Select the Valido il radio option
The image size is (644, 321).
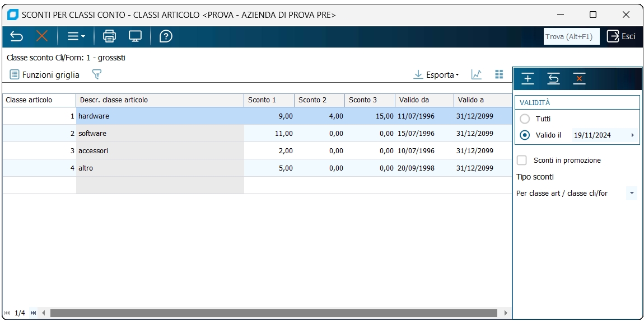(x=525, y=135)
